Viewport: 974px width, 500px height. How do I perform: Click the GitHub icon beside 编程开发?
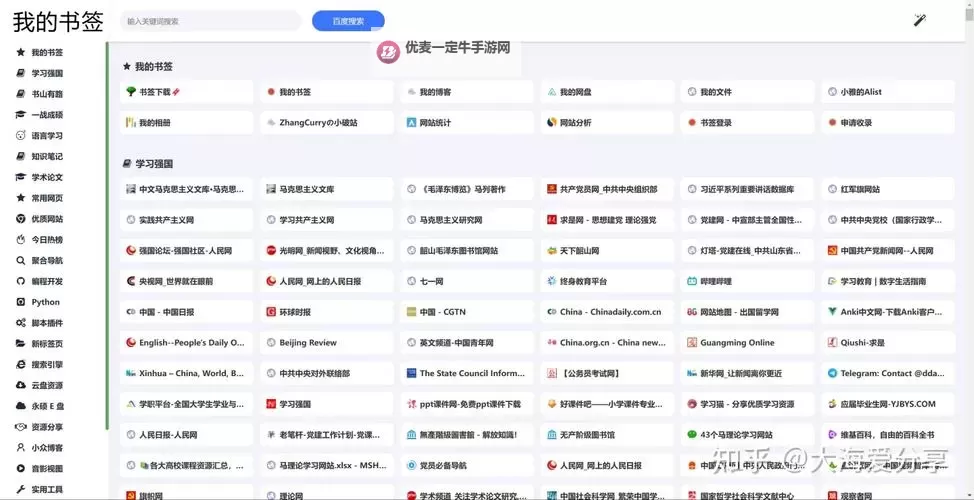[20, 281]
